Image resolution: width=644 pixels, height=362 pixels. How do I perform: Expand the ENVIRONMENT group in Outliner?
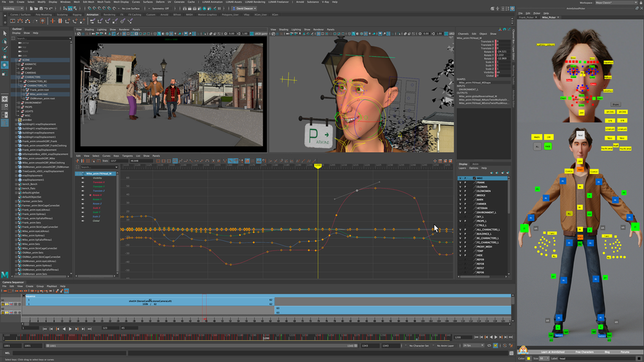click(x=17, y=103)
